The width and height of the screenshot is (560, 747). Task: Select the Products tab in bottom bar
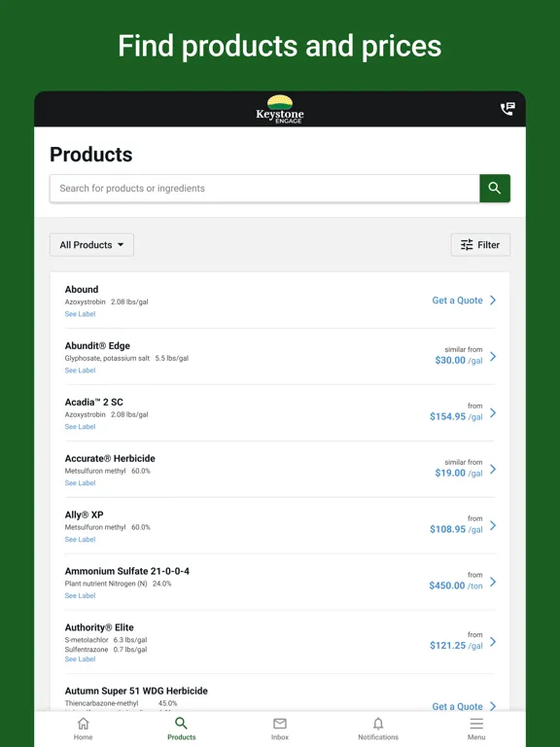click(182, 729)
